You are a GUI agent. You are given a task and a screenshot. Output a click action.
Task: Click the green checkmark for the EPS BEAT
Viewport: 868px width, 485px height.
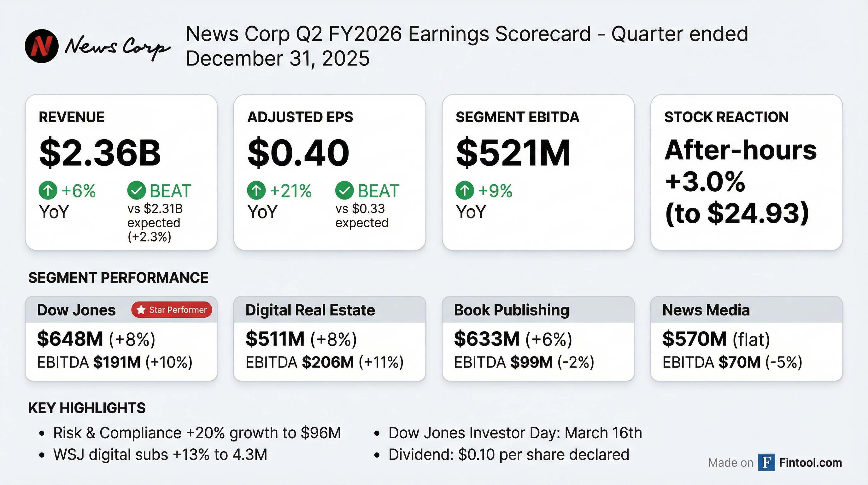(344, 190)
